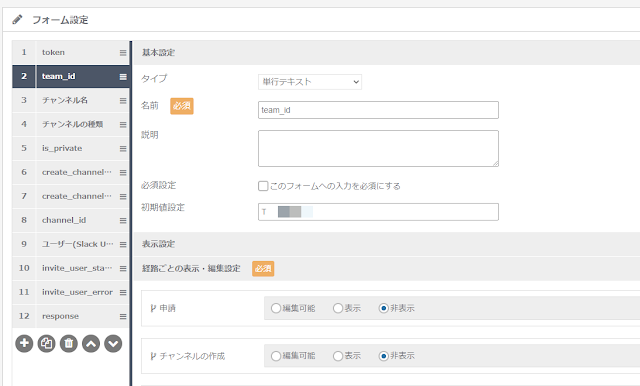640x386 pixels.
Task: Check the required input checkbox
Action: pyautogui.click(x=263, y=186)
